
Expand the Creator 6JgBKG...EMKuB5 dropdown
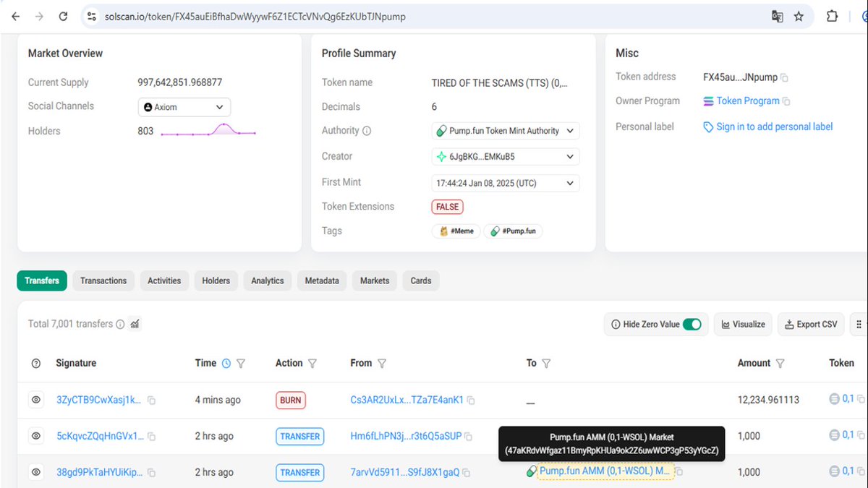[x=506, y=156]
